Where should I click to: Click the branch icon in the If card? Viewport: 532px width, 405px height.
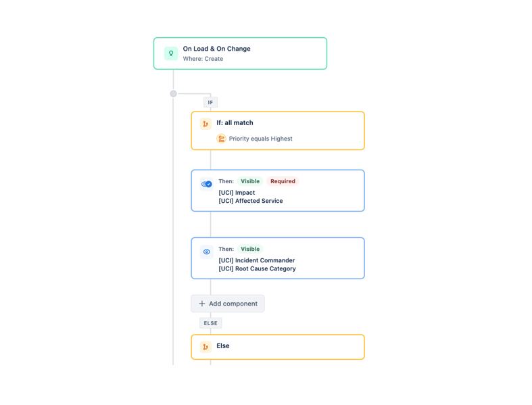(x=205, y=124)
